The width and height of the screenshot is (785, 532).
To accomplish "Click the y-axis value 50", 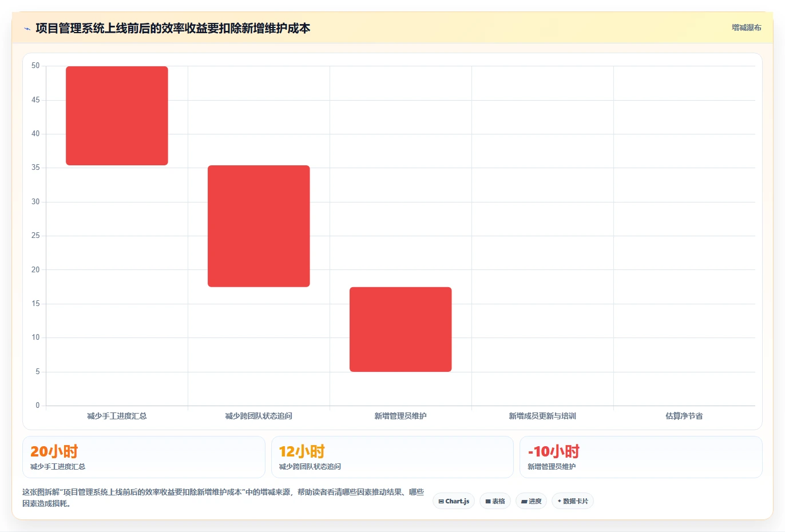I will [35, 66].
